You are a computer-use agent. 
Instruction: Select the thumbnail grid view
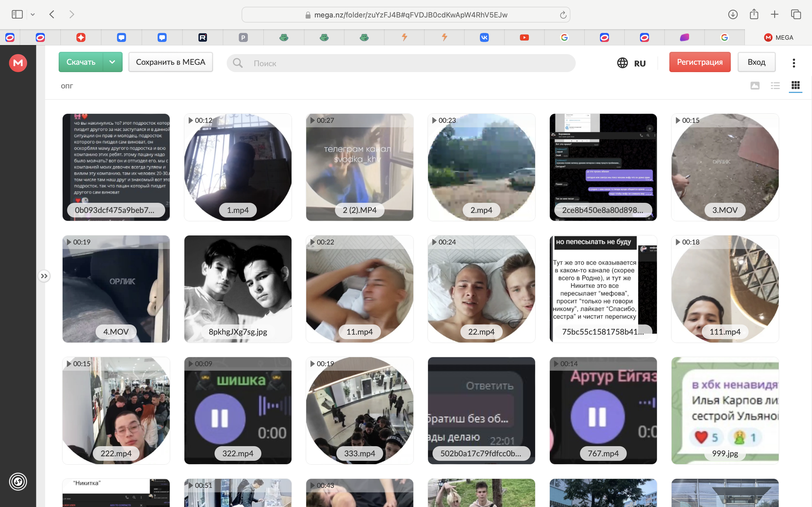click(795, 86)
